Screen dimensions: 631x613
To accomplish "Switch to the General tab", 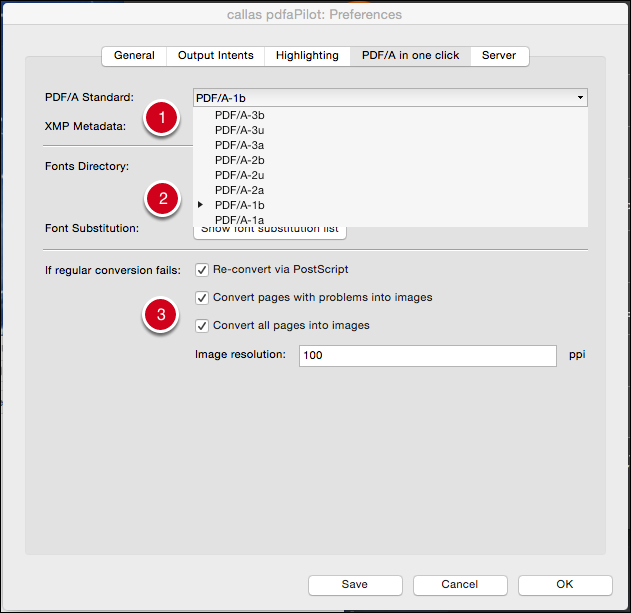I will point(134,56).
